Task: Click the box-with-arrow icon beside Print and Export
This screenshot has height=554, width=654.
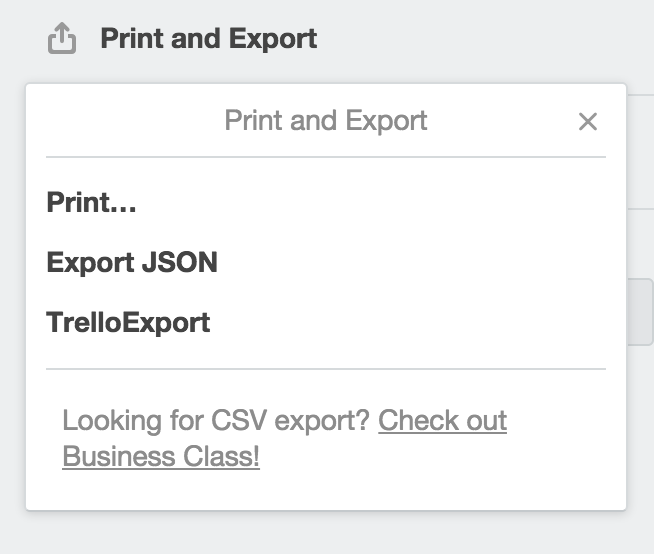Action: click(62, 38)
